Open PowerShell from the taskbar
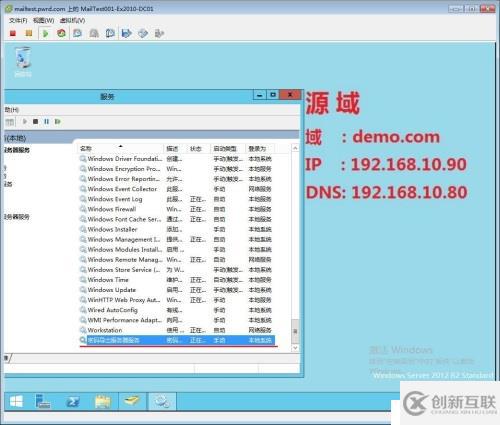500x425 pixels. 73,401
